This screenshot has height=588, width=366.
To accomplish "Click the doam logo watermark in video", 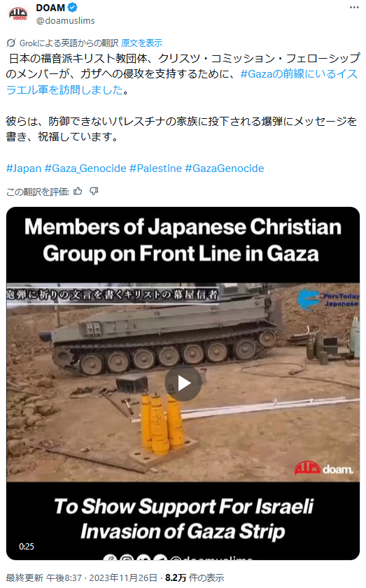I will (x=323, y=468).
